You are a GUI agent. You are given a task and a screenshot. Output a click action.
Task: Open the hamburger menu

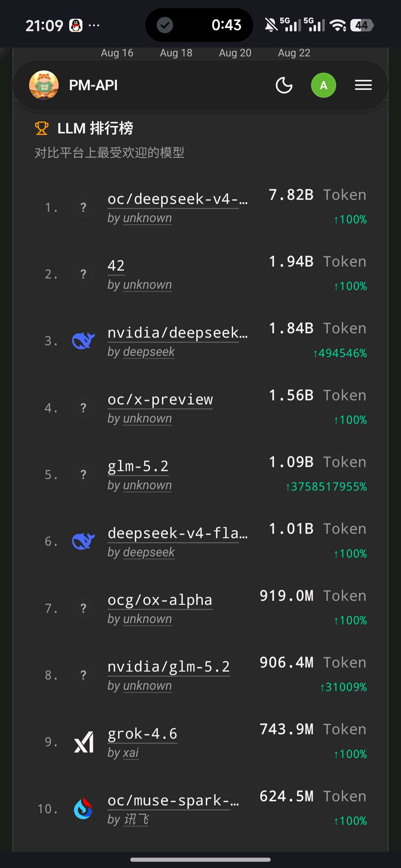click(x=363, y=85)
